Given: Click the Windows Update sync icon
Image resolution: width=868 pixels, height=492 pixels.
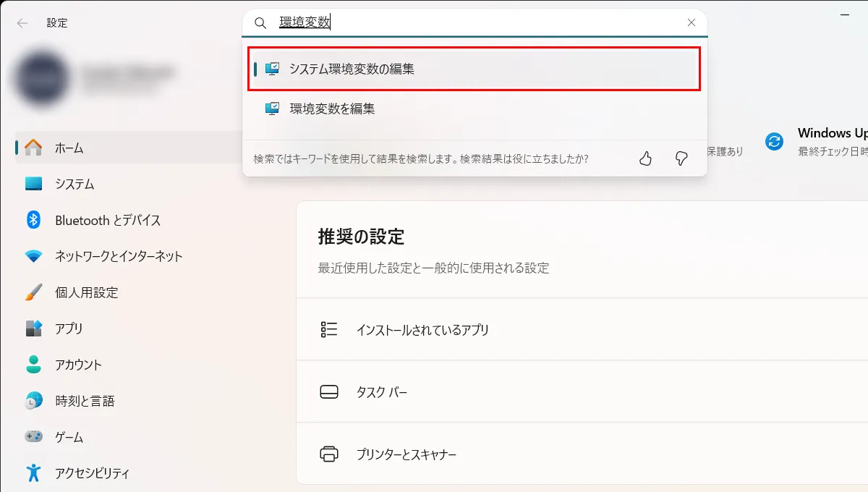Looking at the screenshot, I should [x=775, y=141].
